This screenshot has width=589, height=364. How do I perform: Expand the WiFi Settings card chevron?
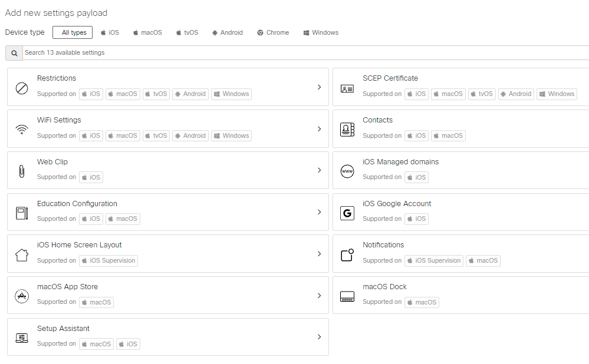pos(319,128)
